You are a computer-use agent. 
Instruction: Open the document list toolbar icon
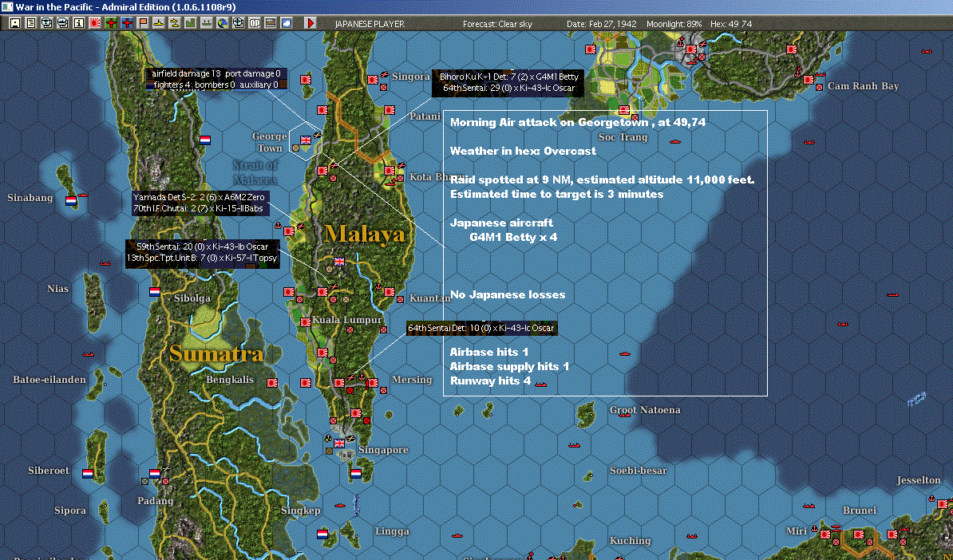30,23
